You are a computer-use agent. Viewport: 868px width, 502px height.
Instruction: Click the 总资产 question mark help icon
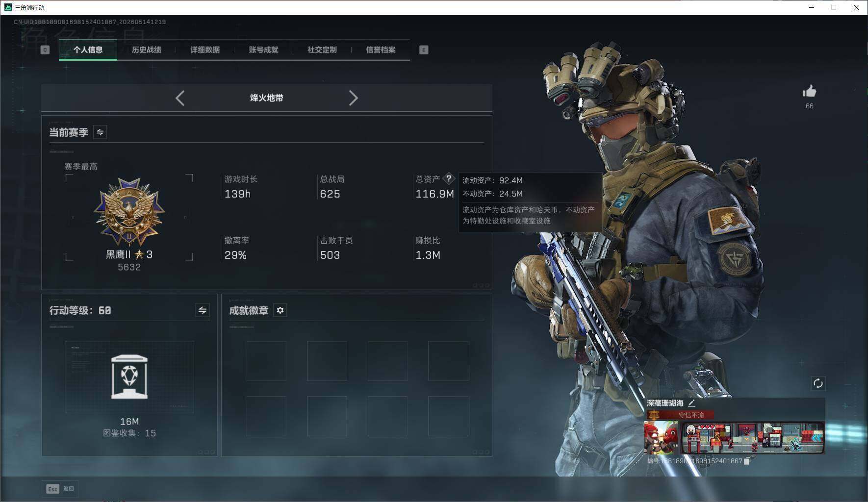[x=449, y=179]
